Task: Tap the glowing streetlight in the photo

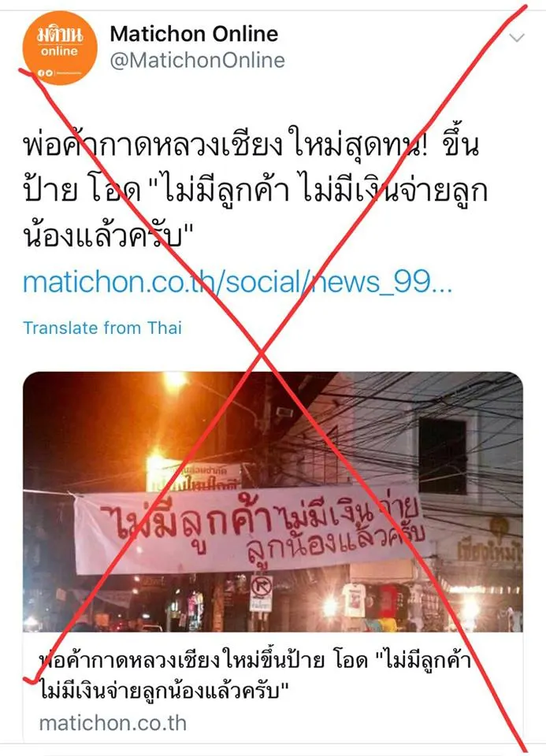Action: click(175, 380)
